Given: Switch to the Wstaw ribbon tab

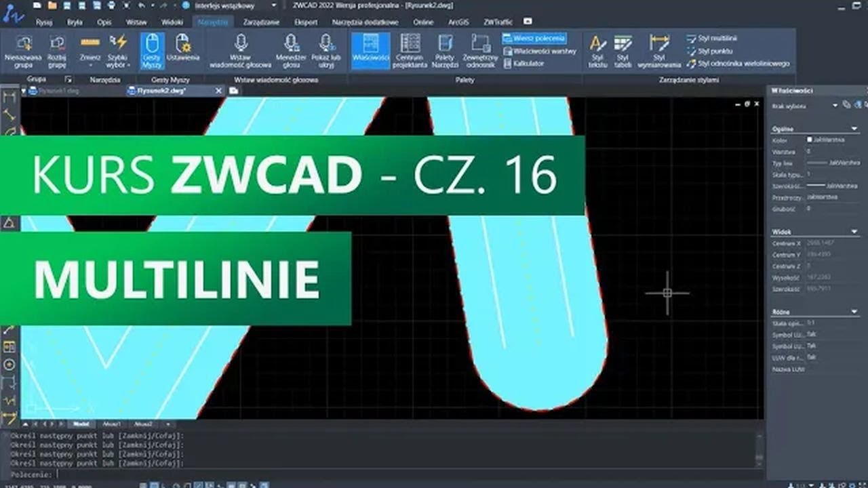Looking at the screenshot, I should tap(136, 22).
